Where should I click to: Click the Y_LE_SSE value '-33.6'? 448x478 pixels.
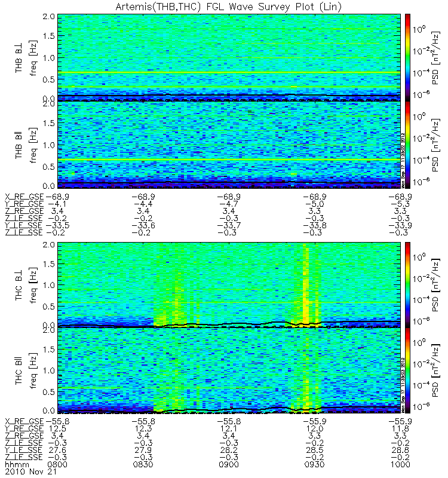143,226
